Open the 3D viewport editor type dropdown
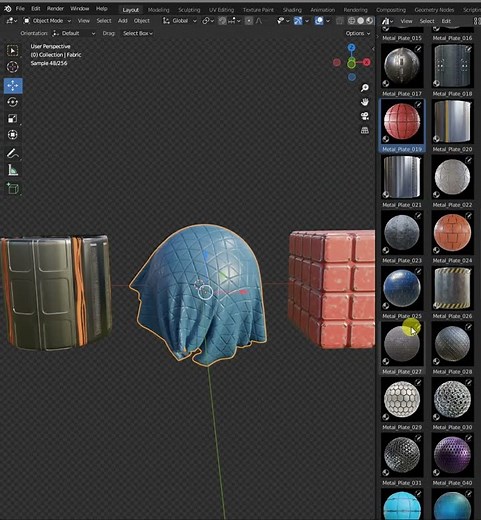The height and width of the screenshot is (520, 481). point(12,21)
